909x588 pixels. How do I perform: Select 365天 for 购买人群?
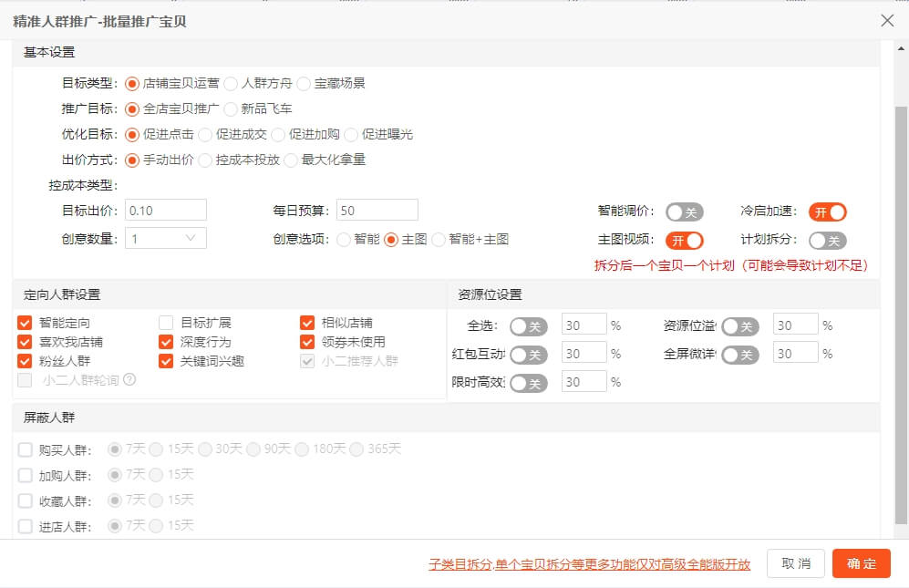(x=356, y=449)
